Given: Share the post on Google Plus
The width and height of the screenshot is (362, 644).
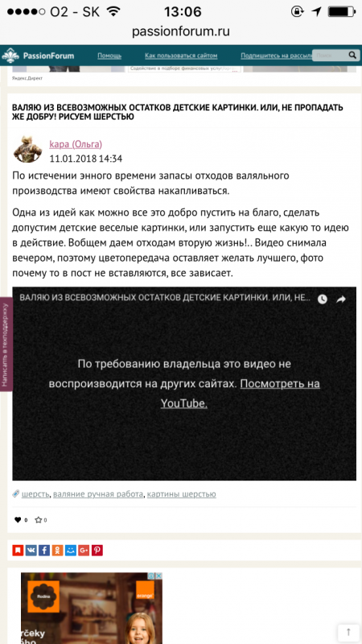Looking at the screenshot, I should (84, 551).
